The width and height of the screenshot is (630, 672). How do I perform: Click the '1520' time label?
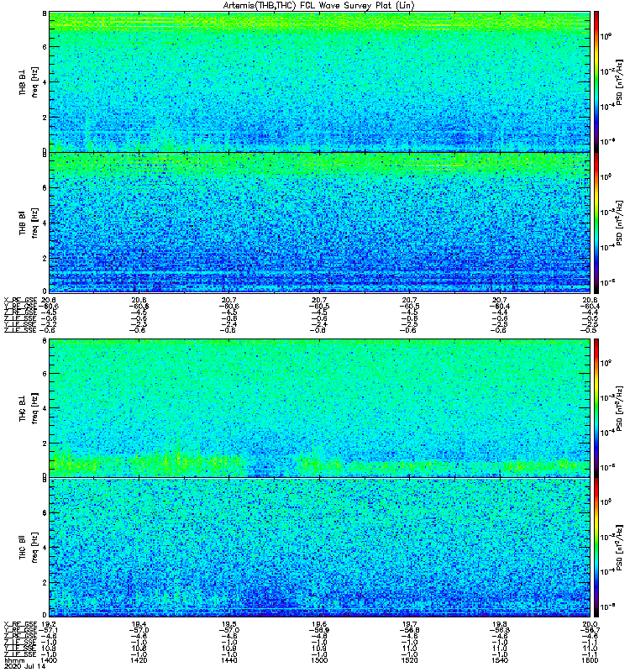[409, 660]
